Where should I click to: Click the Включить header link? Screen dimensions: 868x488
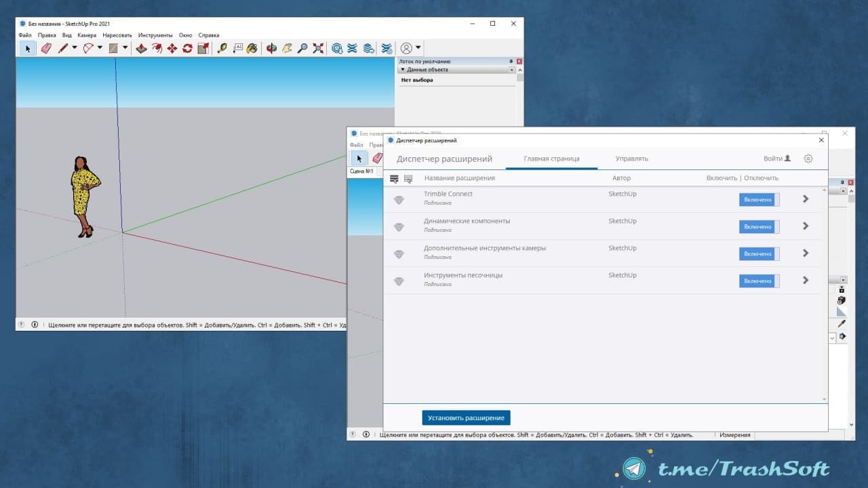[722, 178]
